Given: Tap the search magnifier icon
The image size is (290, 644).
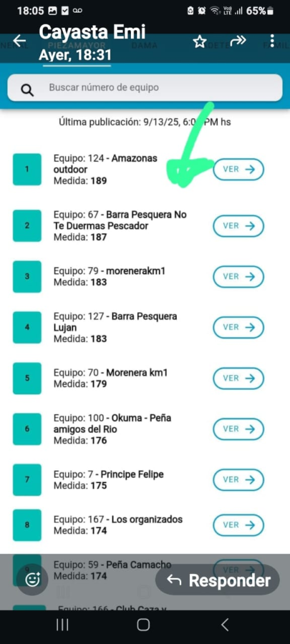Looking at the screenshot, I should click(28, 89).
